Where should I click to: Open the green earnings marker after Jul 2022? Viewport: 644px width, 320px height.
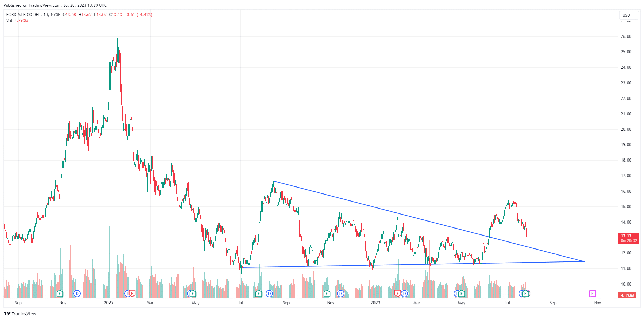point(259,293)
